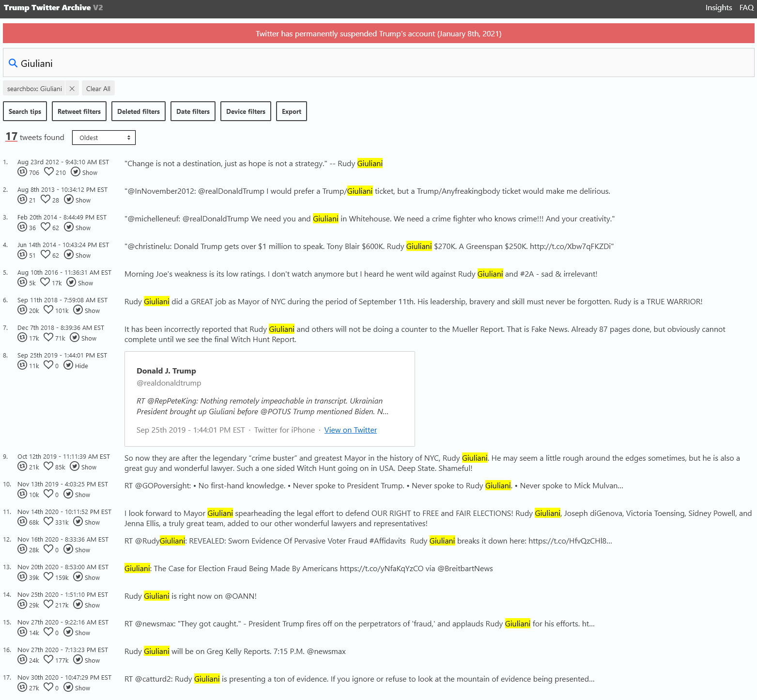Click heart icon on Nov 27th 9:22 AM tweet
The height and width of the screenshot is (700, 757).
pyautogui.click(x=48, y=632)
